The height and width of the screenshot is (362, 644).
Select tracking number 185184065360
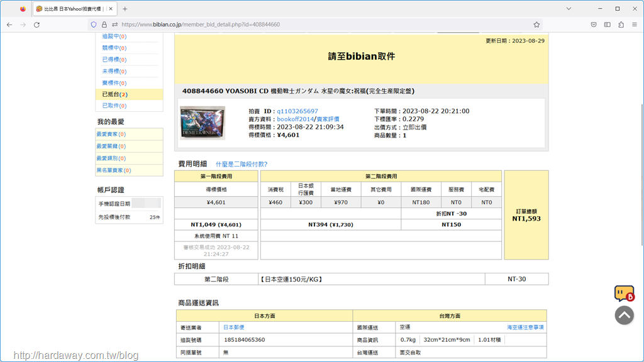[x=245, y=340]
